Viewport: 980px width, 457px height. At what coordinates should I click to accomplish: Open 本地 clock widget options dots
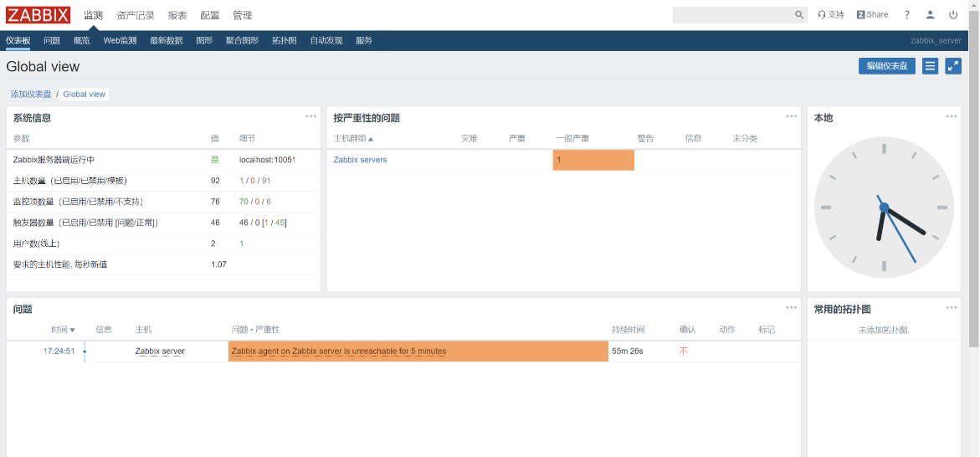click(x=952, y=116)
